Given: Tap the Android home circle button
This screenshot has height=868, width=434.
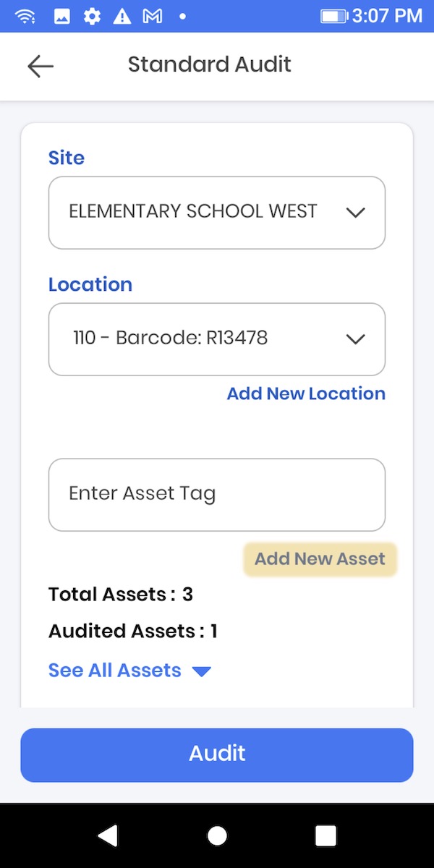Looking at the screenshot, I should pos(217,835).
